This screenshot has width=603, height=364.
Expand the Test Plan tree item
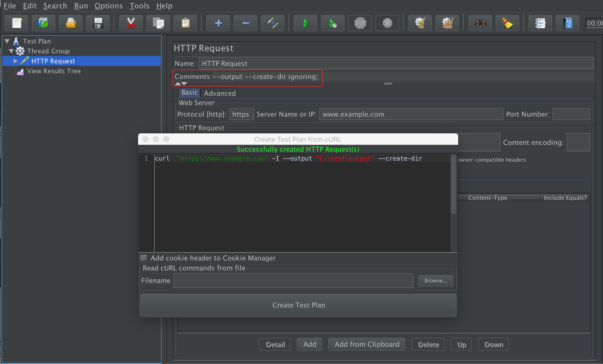(x=7, y=41)
